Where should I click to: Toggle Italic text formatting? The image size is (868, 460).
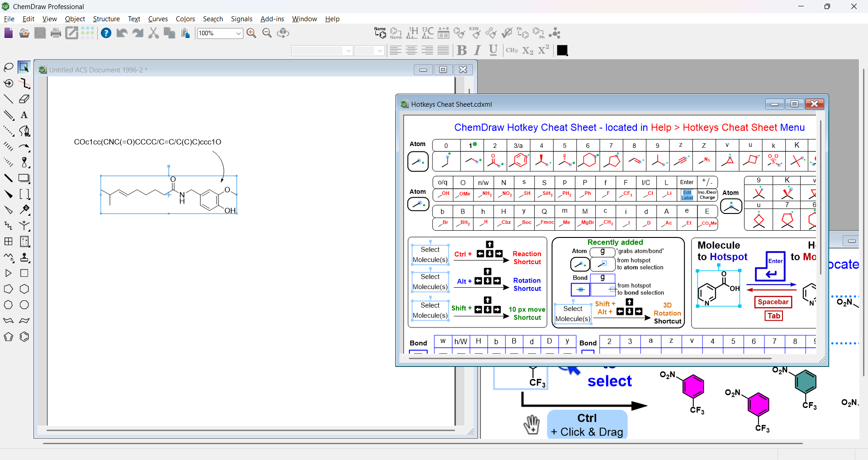click(x=478, y=50)
